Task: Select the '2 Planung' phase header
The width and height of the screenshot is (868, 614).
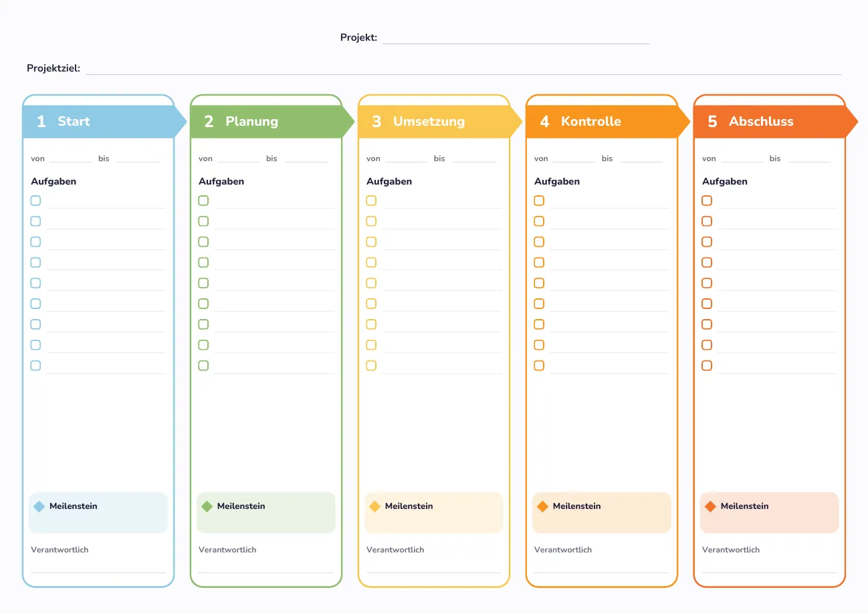Action: pos(273,122)
